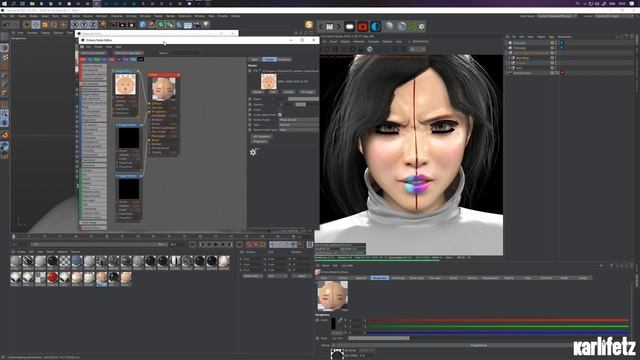This screenshot has height=360, width=640.
Task: Click the first red record keyframe button
Action: pos(249,244)
